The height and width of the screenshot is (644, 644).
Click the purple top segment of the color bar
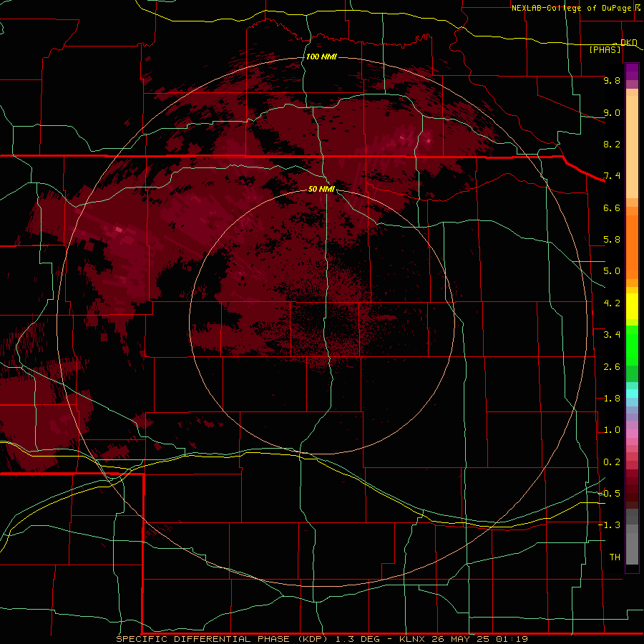click(632, 72)
